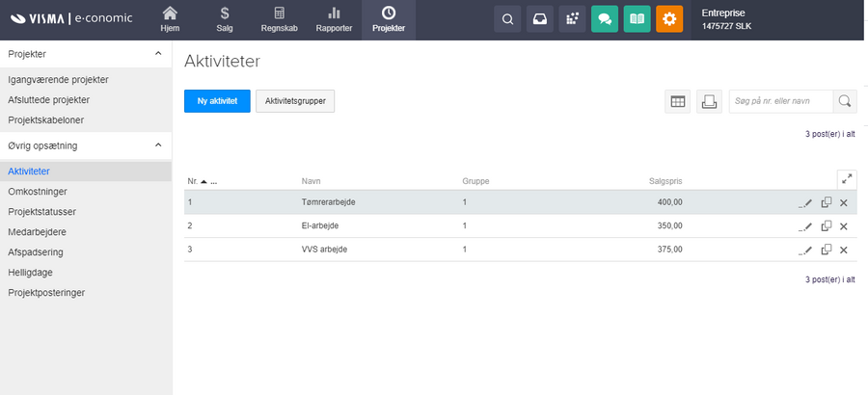This screenshot has height=395, width=868.
Task: Create a new activity with Ny aktivitet
Action: 217,101
